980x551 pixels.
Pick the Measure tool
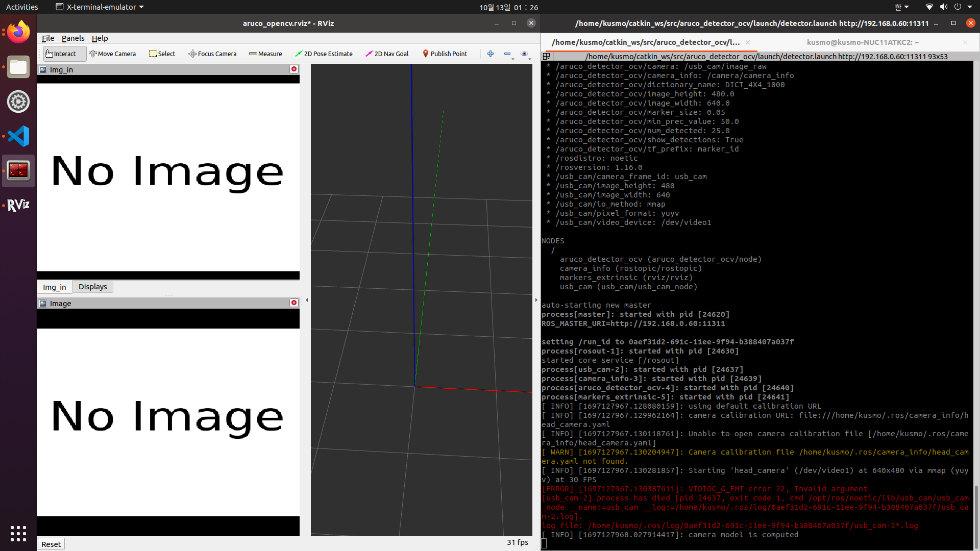click(265, 54)
